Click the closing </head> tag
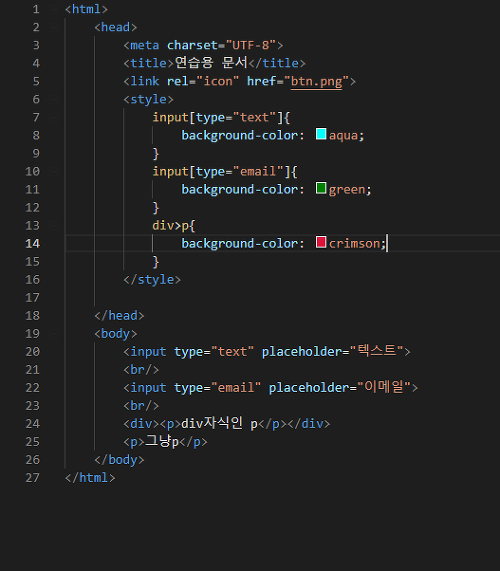This screenshot has height=571, width=500. tap(119, 315)
